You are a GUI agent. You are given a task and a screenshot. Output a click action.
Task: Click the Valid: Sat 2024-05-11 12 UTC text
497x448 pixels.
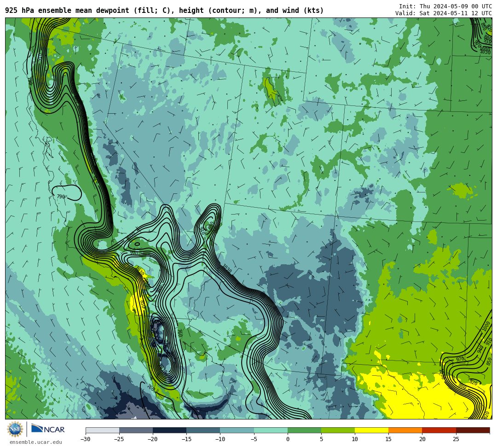click(x=443, y=13)
